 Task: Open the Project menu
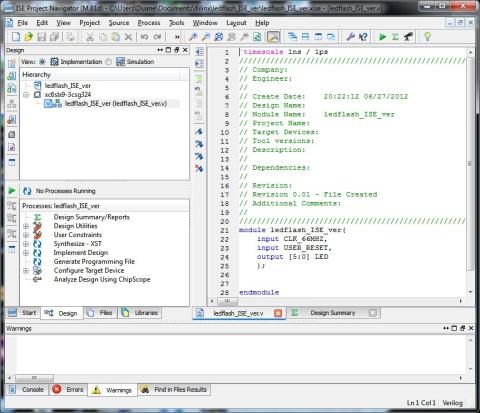click(x=89, y=23)
